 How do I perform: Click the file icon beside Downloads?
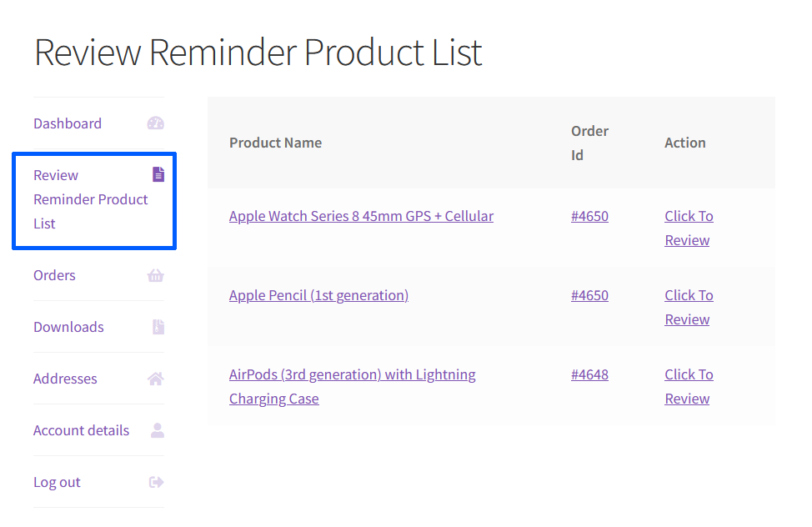pyautogui.click(x=158, y=326)
